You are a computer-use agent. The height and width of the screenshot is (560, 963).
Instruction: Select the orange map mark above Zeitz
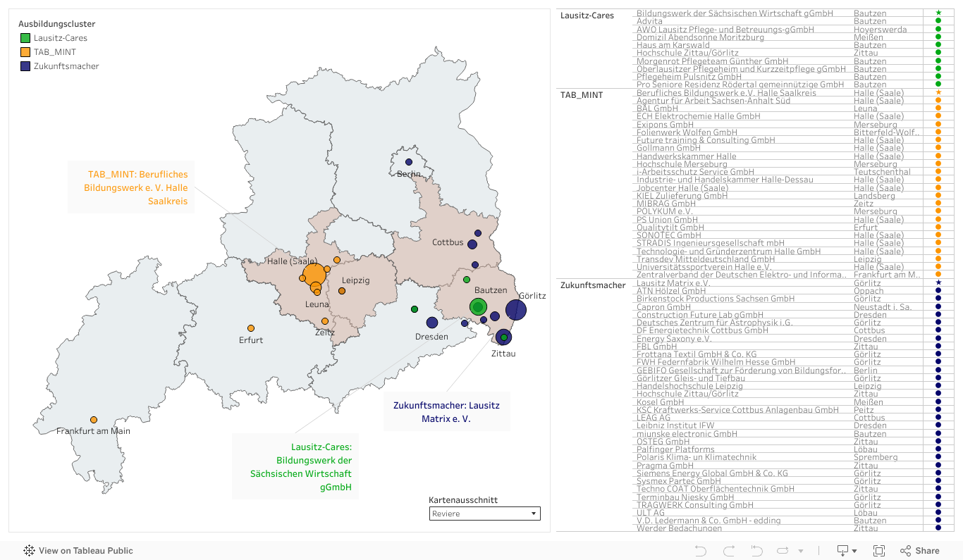point(325,321)
